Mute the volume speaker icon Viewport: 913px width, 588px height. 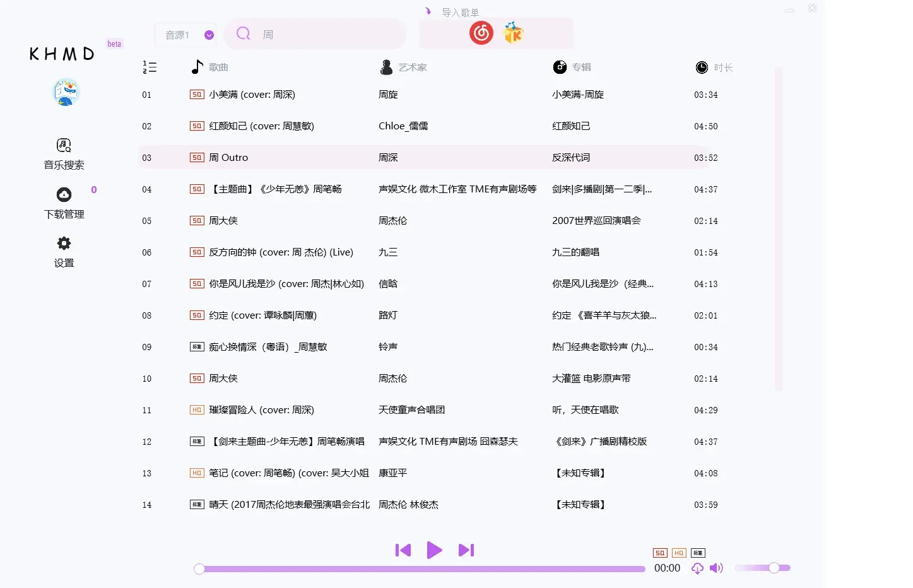716,568
